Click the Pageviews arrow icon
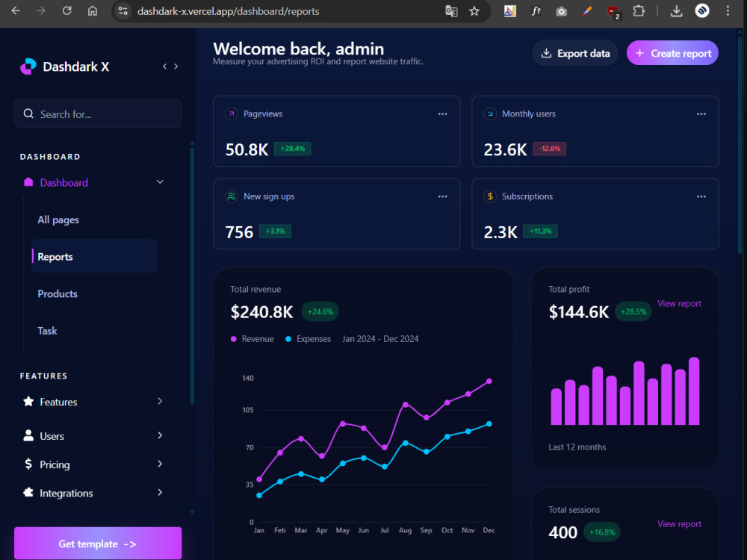The width and height of the screenshot is (747, 560). 232,113
